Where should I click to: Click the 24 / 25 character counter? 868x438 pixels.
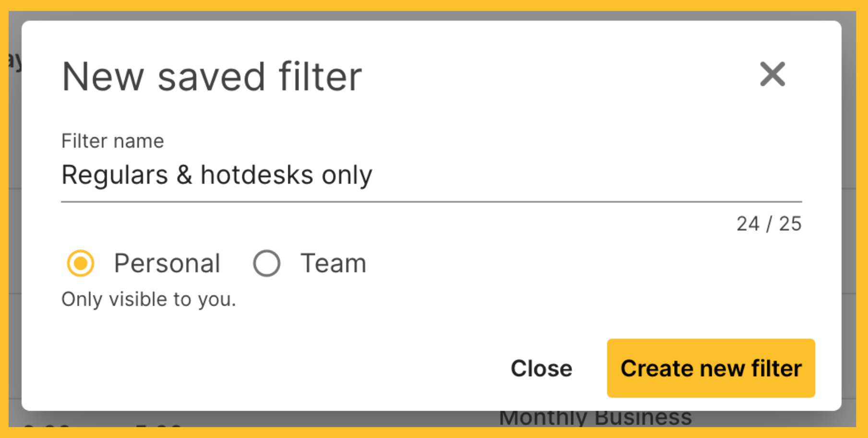769,224
